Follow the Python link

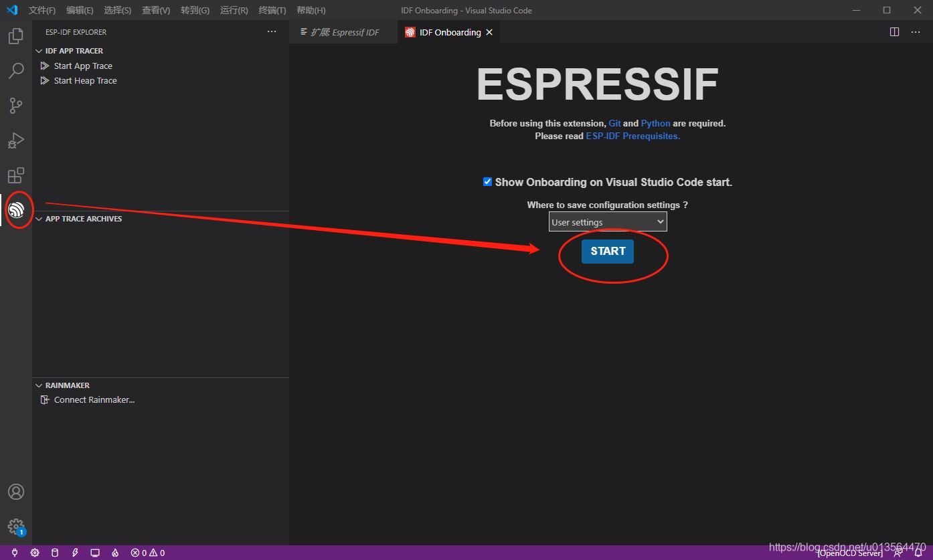(x=655, y=123)
